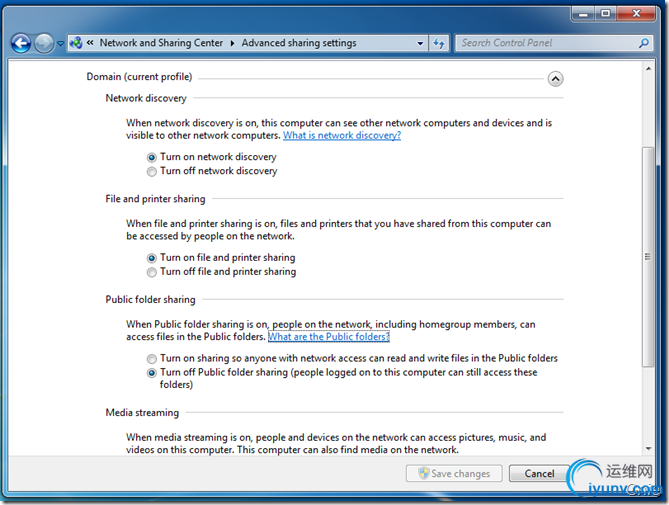The height and width of the screenshot is (505, 669).
Task: Click the Network discovery heading
Action: tap(146, 98)
